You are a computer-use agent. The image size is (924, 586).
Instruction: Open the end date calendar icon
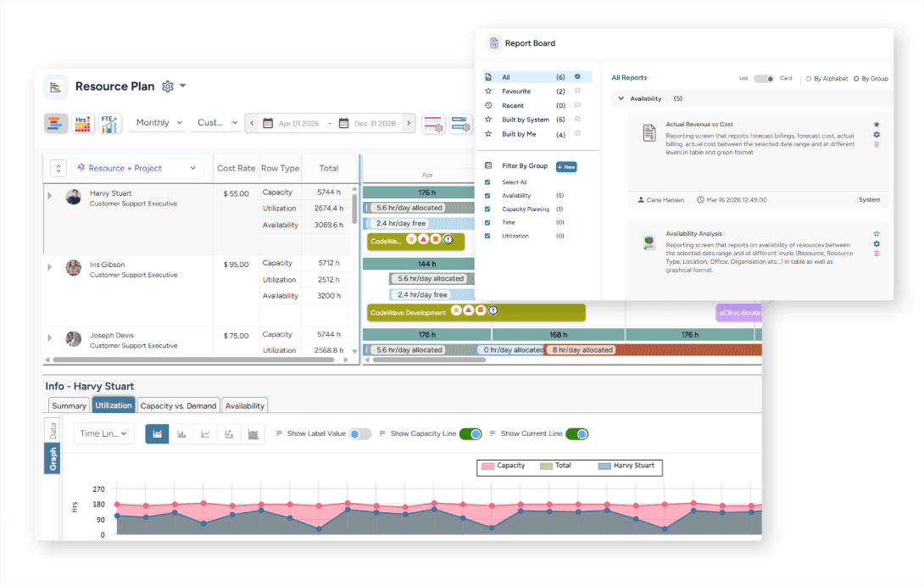point(343,123)
